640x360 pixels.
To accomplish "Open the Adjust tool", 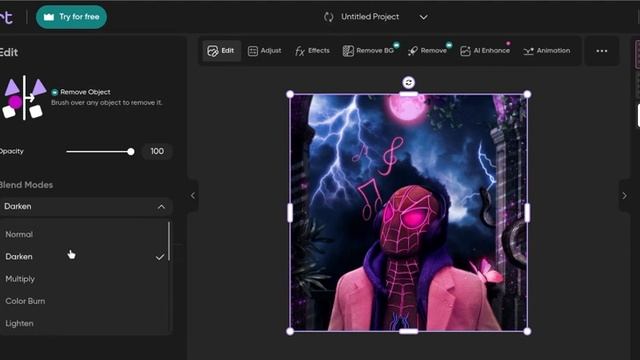I will pyautogui.click(x=264, y=51).
